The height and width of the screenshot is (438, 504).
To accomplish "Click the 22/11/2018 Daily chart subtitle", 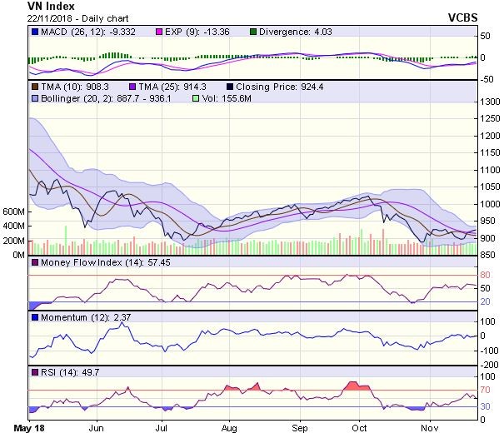I will (x=70, y=17).
